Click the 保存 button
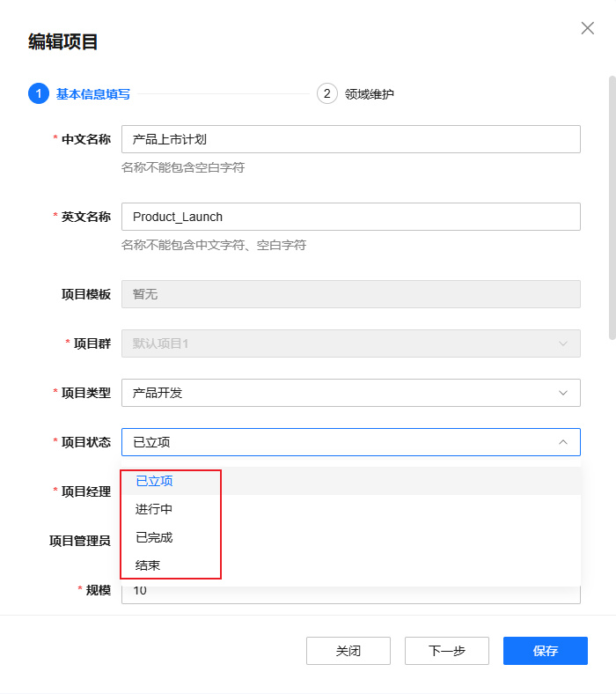The image size is (616, 694). 546,651
